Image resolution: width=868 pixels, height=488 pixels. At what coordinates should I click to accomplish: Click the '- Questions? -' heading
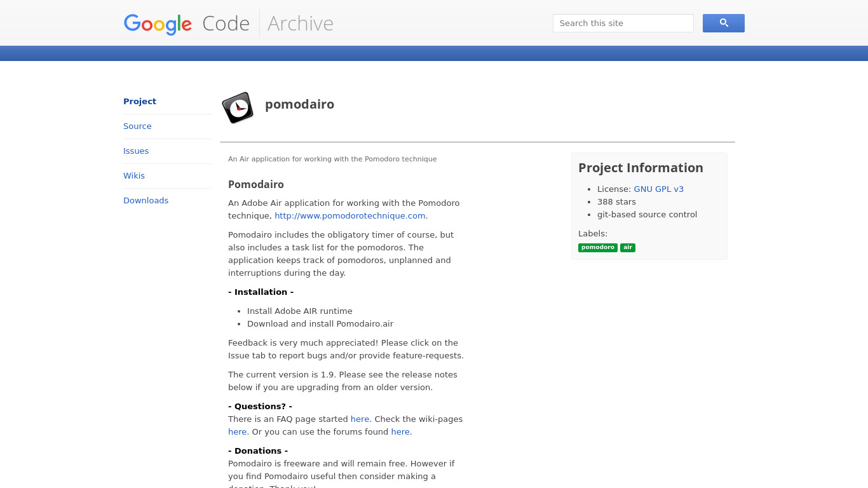point(260,407)
